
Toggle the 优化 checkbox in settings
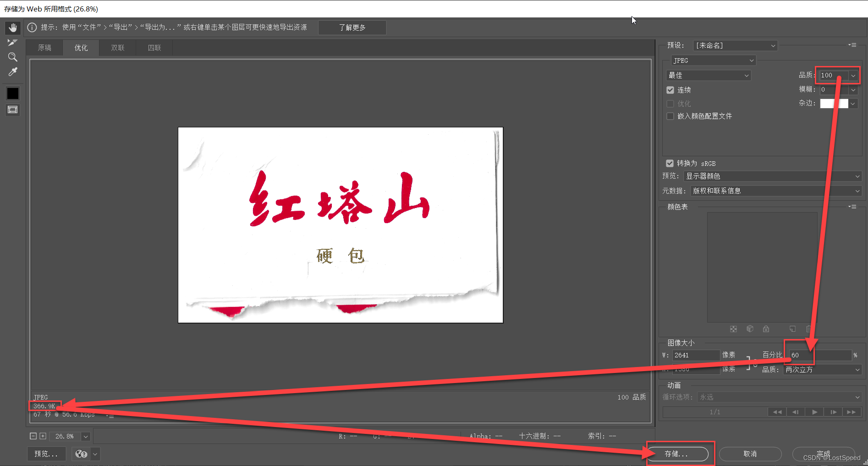pyautogui.click(x=670, y=104)
